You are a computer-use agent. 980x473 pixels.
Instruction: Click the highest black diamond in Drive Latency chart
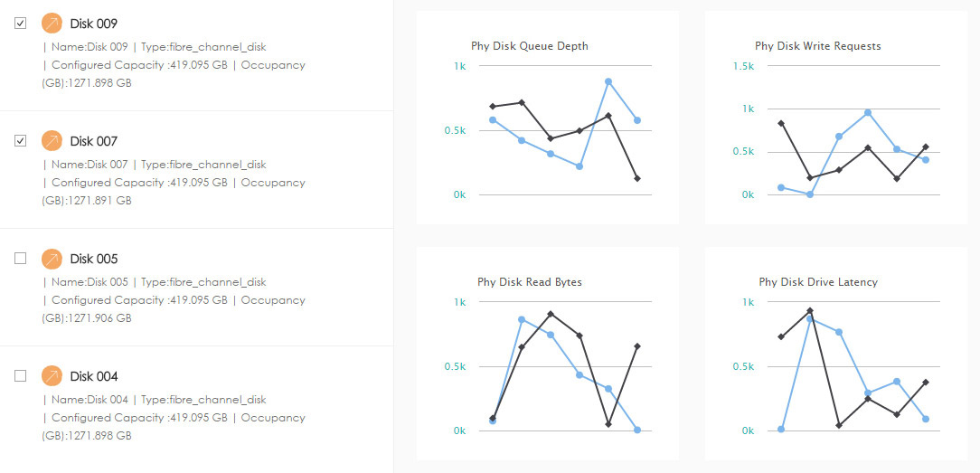pos(810,311)
